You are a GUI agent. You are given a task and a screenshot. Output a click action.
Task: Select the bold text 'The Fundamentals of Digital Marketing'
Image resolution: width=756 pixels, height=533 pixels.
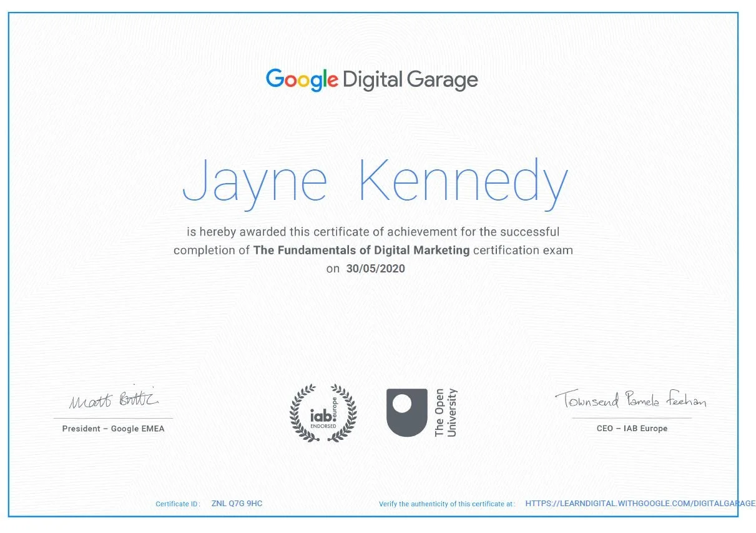[361, 250]
